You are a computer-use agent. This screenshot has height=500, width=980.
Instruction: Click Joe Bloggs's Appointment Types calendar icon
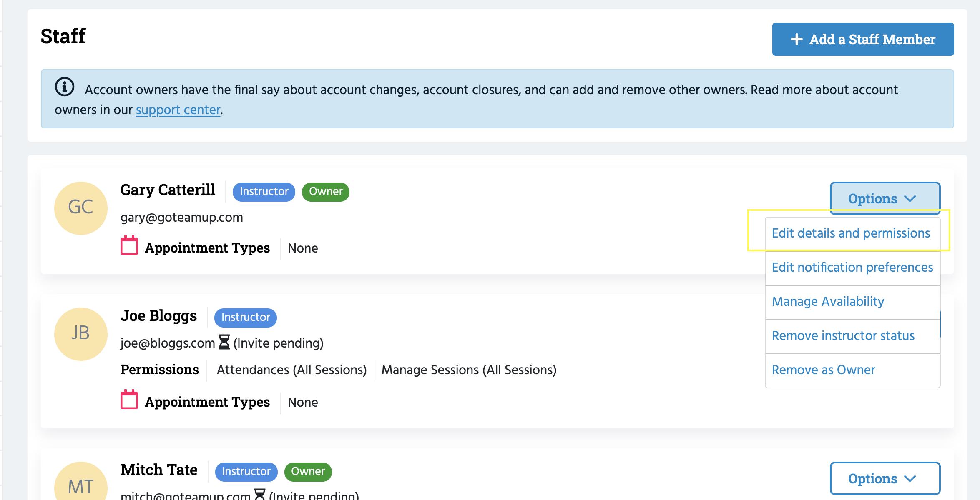tap(129, 400)
